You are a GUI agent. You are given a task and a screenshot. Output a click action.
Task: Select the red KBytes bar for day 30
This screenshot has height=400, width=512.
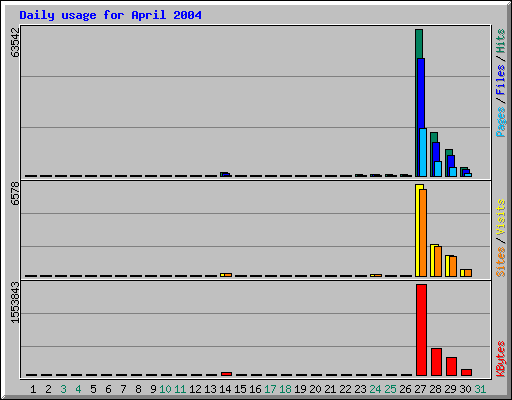[466, 372]
